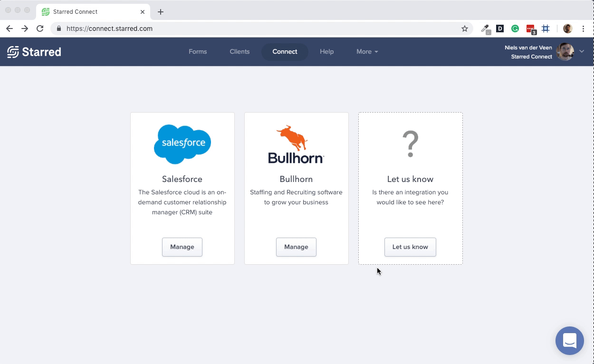Open a new browser tab
This screenshot has width=594, height=364.
click(x=161, y=12)
